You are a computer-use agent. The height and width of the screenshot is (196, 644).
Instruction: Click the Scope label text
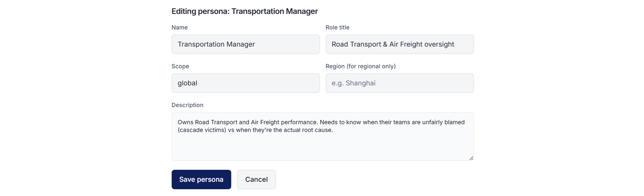180,67
